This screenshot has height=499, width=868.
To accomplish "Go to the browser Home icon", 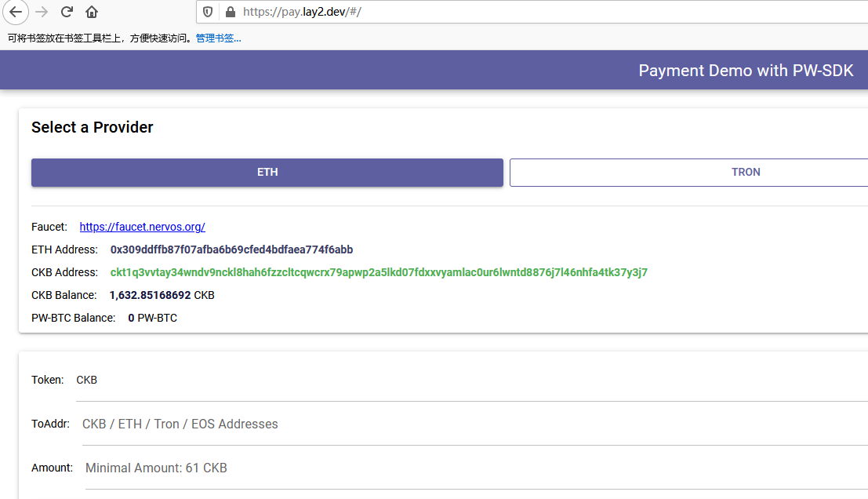I will coord(92,12).
